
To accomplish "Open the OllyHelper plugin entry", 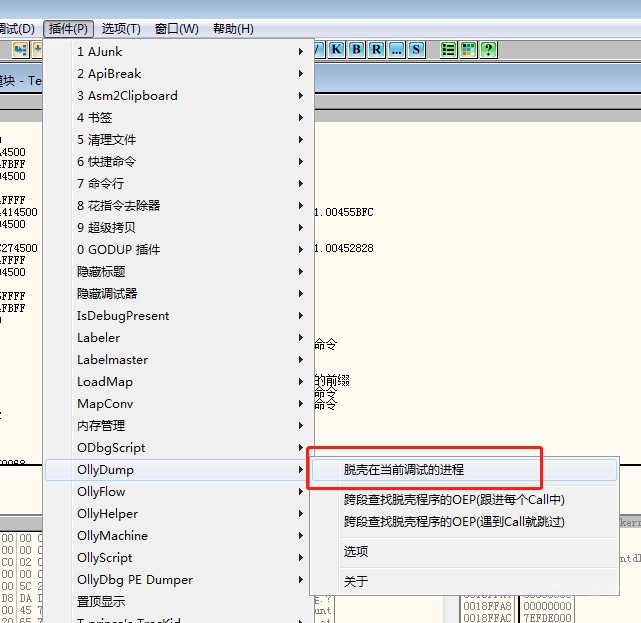I will (x=179, y=514).
